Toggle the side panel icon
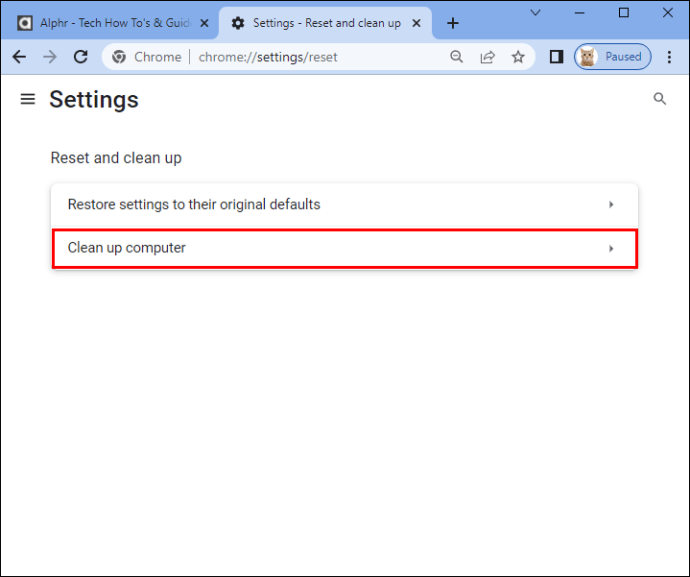Viewport: 690px width, 577px height. 556,57
